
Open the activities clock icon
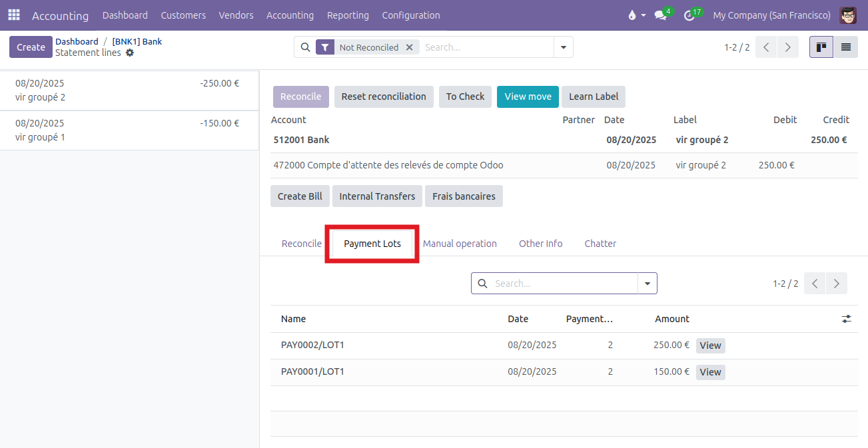(689, 15)
